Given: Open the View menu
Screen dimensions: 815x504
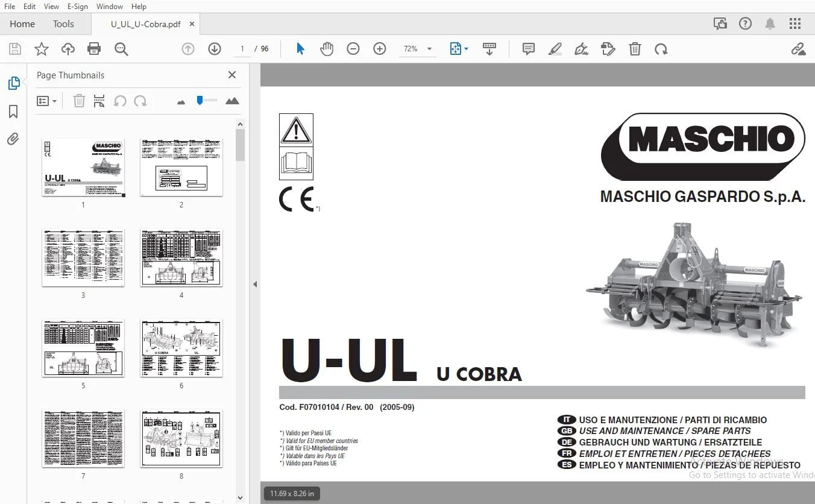Looking at the screenshot, I should click(x=51, y=6).
